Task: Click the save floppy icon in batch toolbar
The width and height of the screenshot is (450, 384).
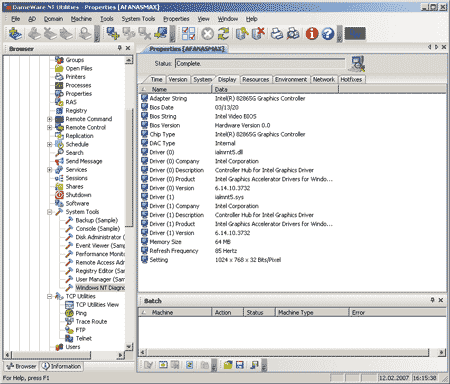Action: pyautogui.click(x=240, y=365)
